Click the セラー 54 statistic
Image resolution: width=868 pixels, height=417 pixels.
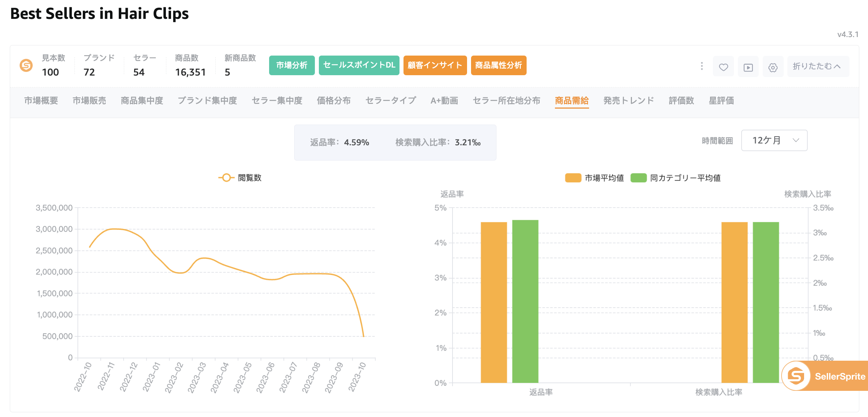coord(145,65)
